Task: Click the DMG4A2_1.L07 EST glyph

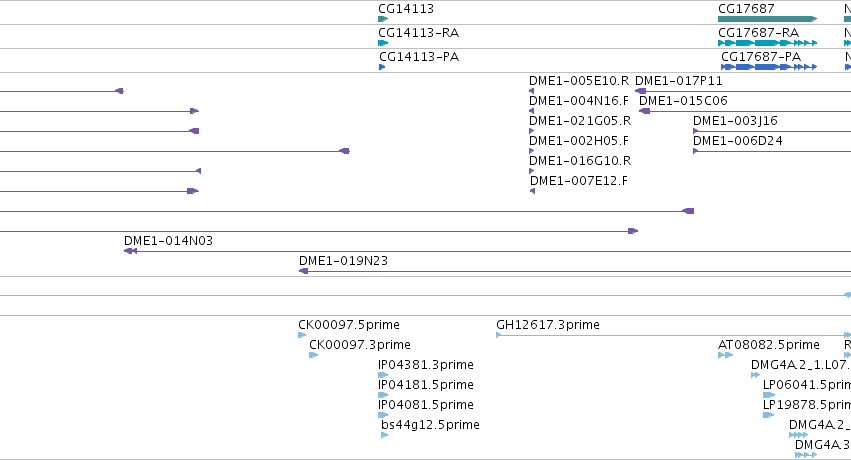Action: (x=755, y=375)
